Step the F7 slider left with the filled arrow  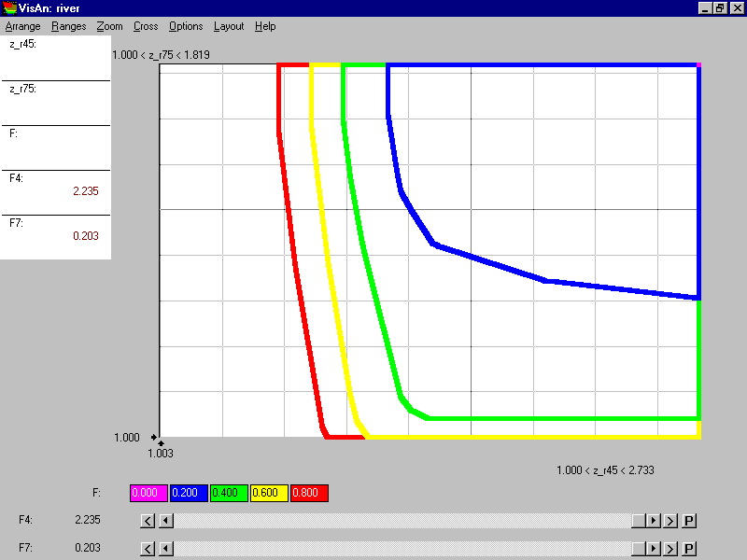coord(166,549)
